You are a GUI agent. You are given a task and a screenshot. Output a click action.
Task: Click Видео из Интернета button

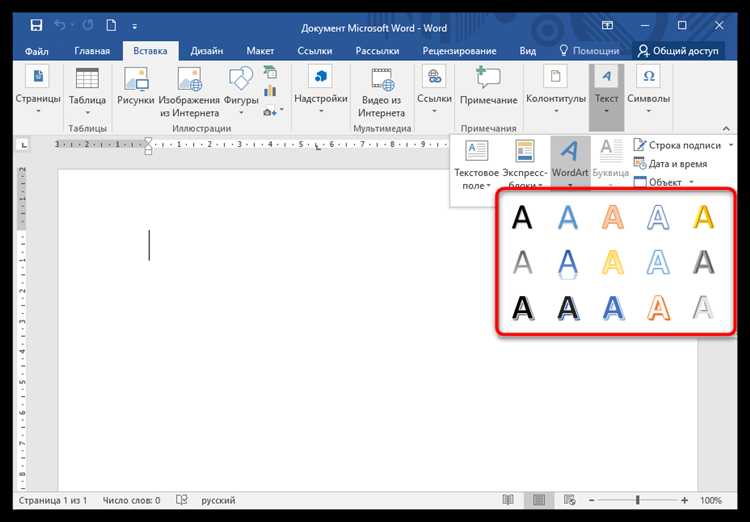[381, 92]
